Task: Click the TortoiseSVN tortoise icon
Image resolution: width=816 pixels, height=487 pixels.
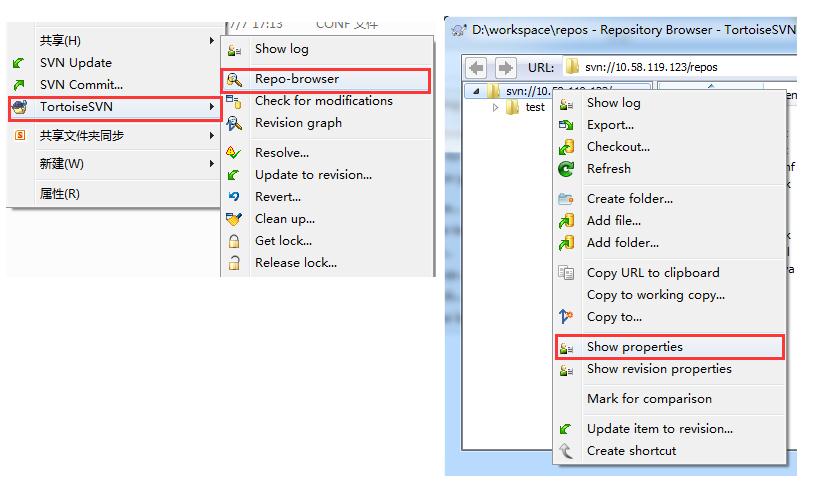Action: coord(20,107)
